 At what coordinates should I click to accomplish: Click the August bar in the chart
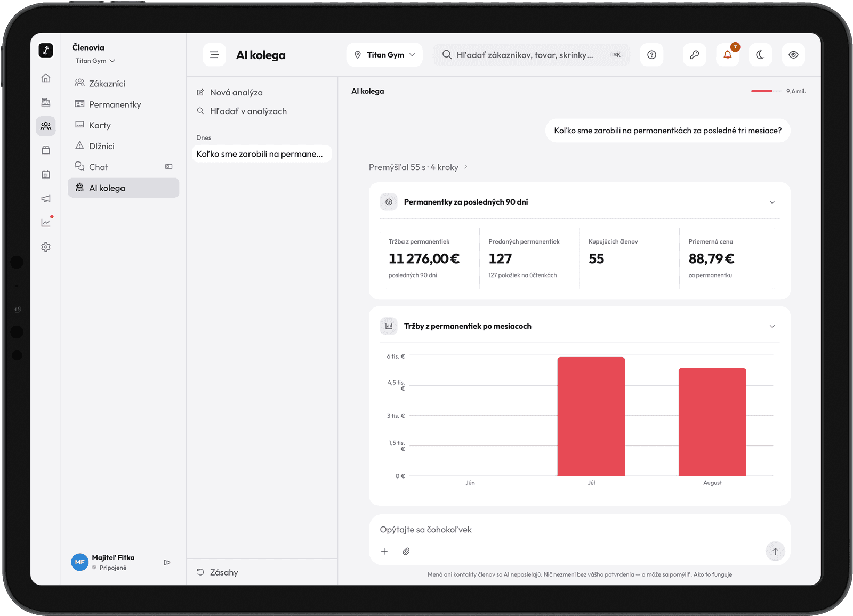(x=712, y=422)
